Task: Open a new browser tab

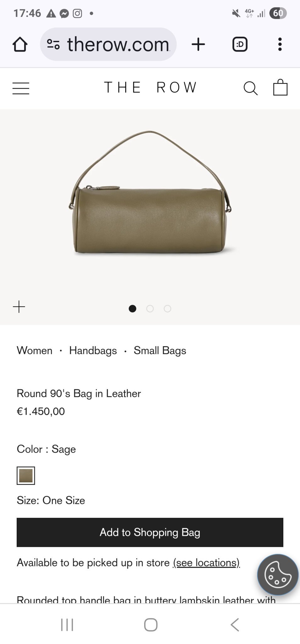Action: coord(198,44)
